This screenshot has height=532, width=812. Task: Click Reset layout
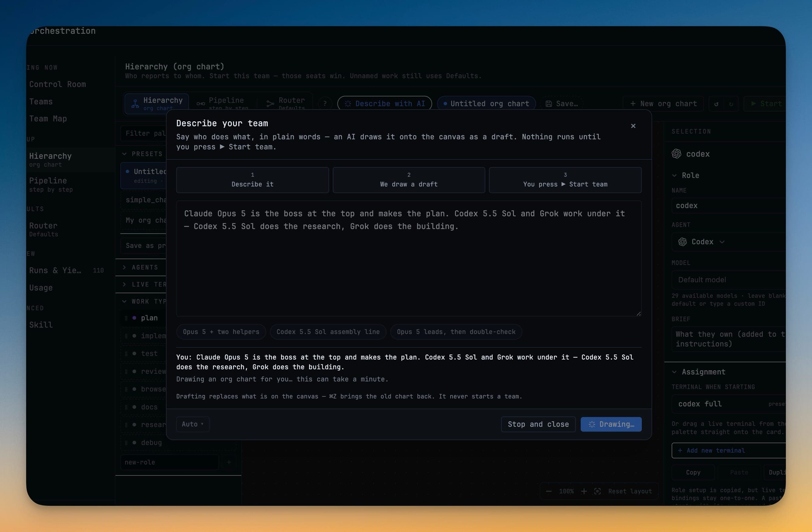tap(630, 491)
